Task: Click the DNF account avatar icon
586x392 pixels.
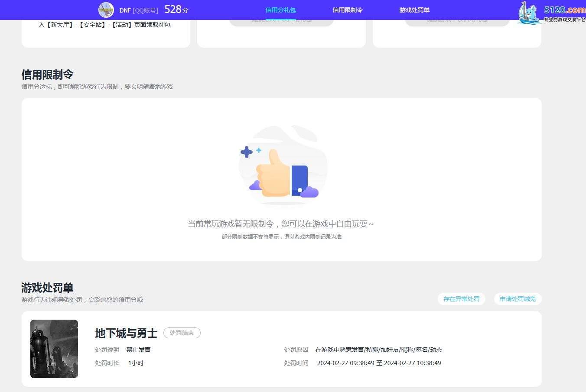Action: 106,10
